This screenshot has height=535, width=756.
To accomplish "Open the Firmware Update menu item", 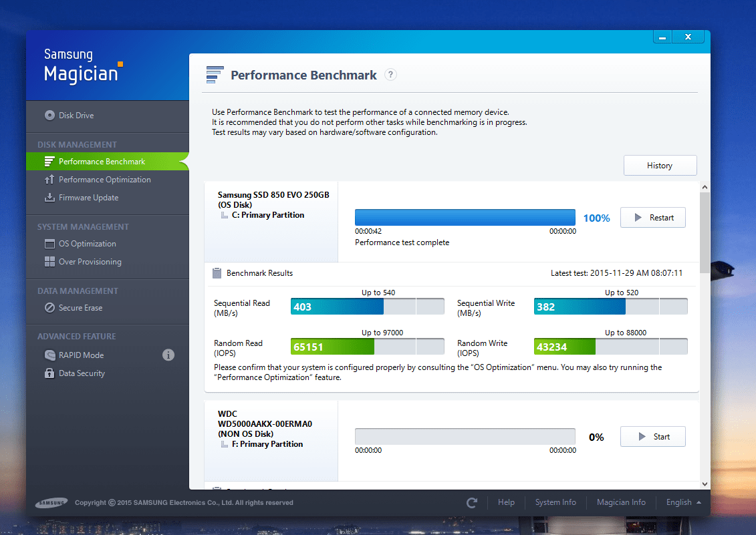I will pyautogui.click(x=88, y=198).
